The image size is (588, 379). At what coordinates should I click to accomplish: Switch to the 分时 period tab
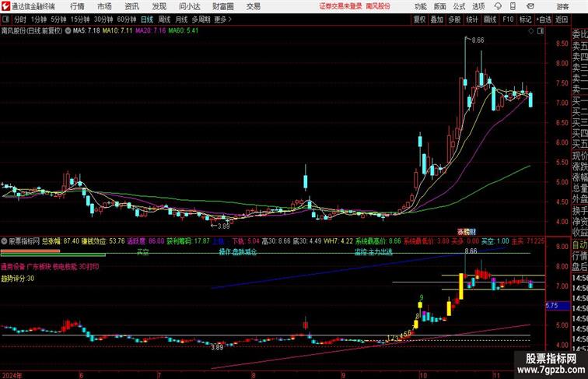(x=20, y=19)
